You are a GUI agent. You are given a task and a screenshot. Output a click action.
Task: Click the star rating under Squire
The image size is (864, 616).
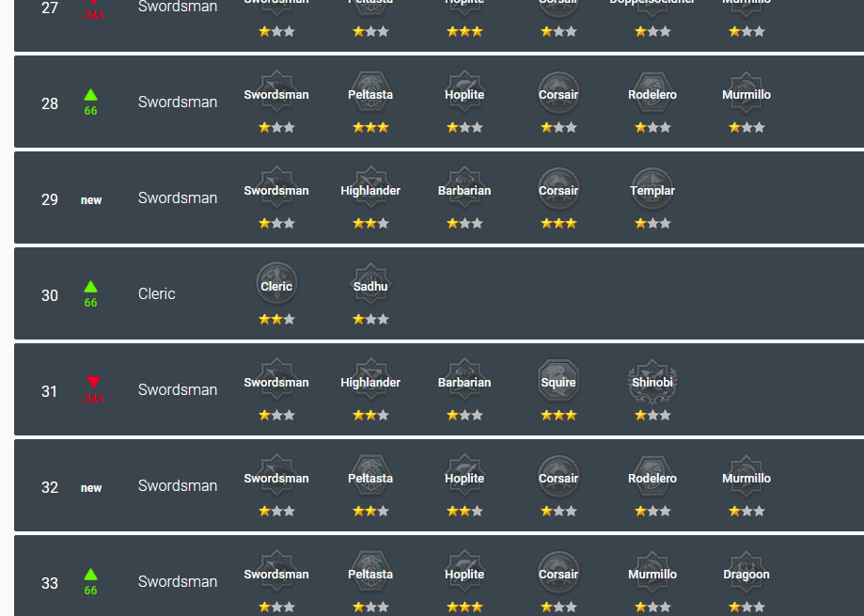[558, 416]
